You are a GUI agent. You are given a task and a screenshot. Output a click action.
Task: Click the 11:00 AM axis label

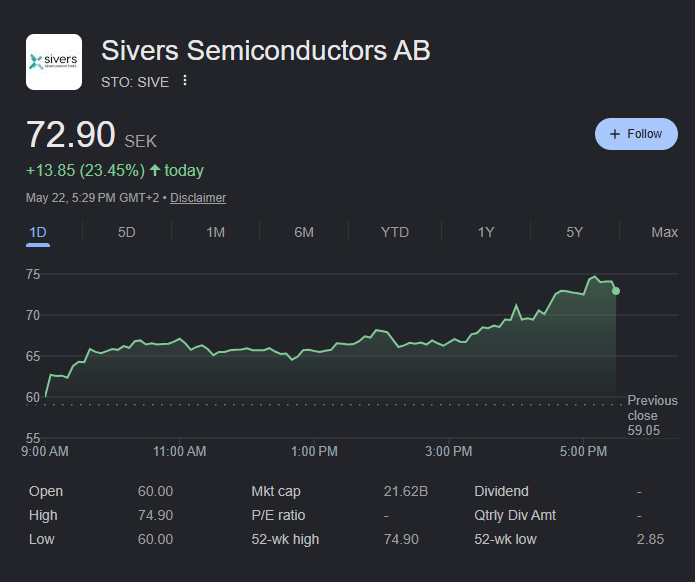pos(180,451)
